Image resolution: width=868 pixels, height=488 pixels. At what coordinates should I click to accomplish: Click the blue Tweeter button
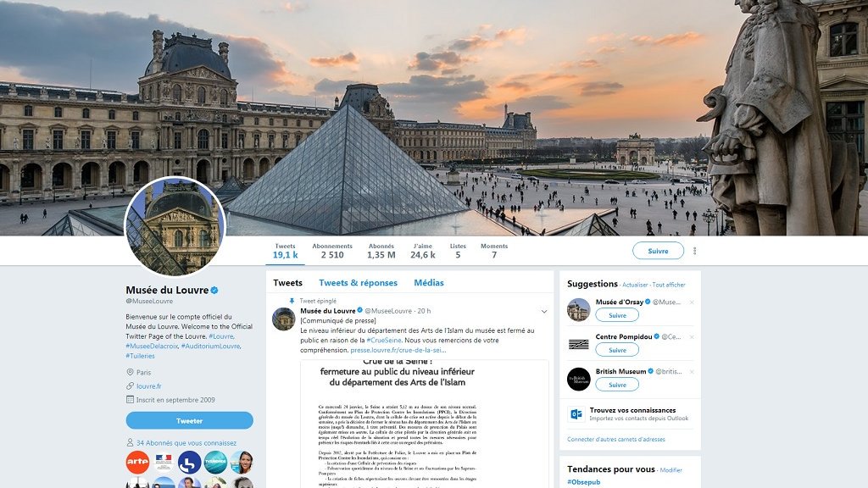point(189,420)
